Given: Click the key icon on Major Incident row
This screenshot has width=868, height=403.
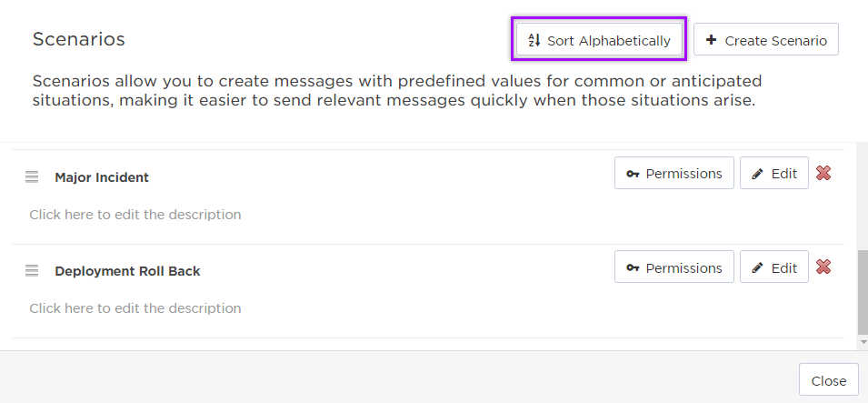Looking at the screenshot, I should tap(633, 174).
